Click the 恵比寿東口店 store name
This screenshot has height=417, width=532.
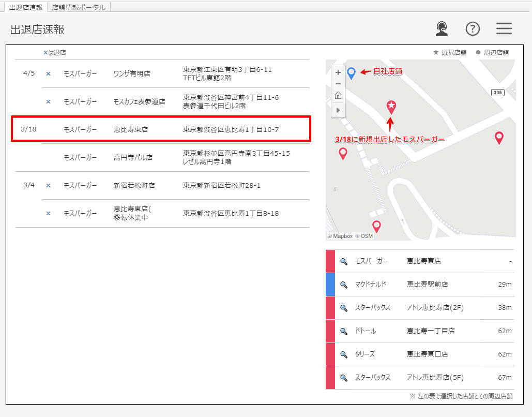click(427, 354)
